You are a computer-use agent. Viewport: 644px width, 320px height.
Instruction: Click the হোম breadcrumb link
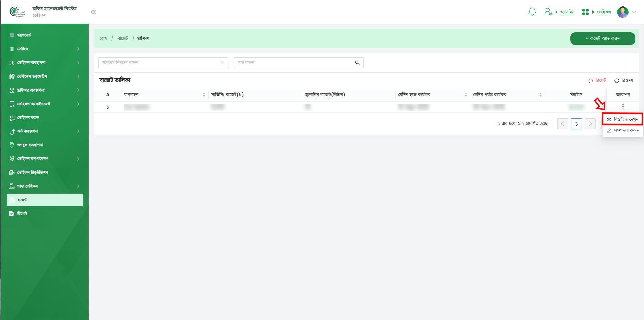[x=103, y=38]
